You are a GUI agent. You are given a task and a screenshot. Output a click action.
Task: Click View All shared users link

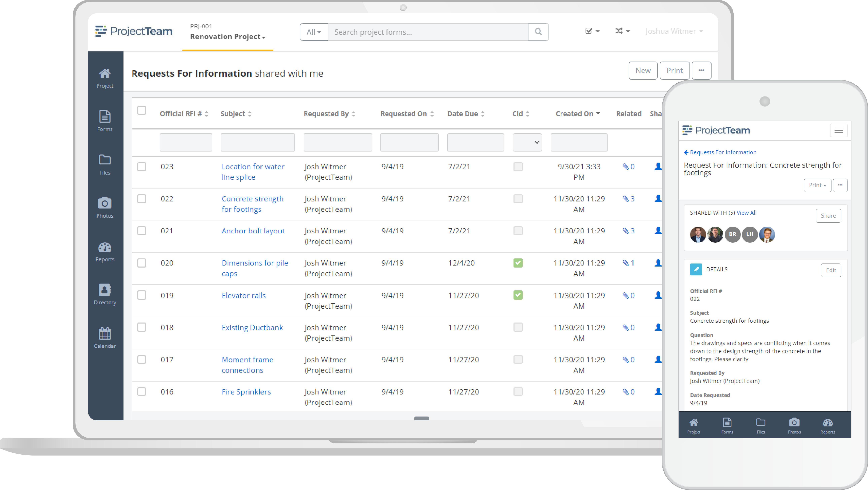(746, 213)
